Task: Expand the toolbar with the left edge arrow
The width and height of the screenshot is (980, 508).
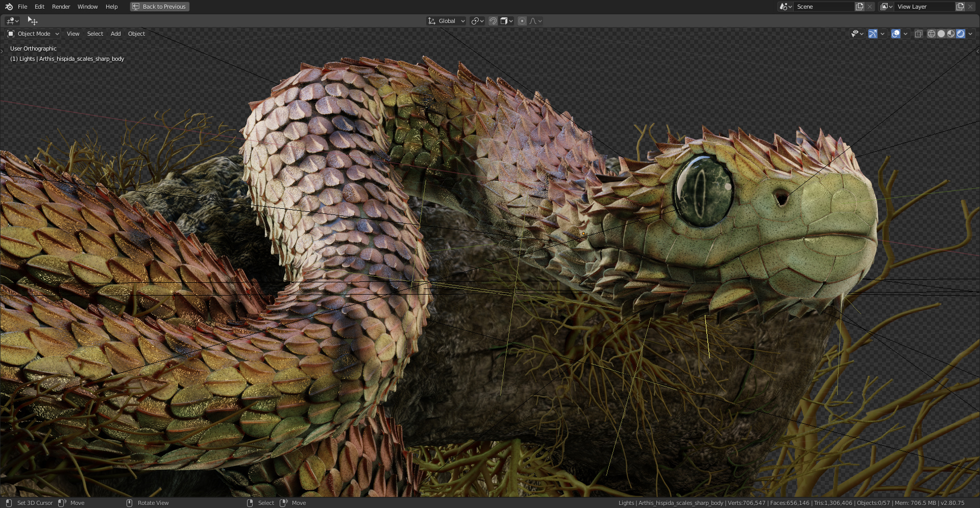Action: click(x=2, y=51)
